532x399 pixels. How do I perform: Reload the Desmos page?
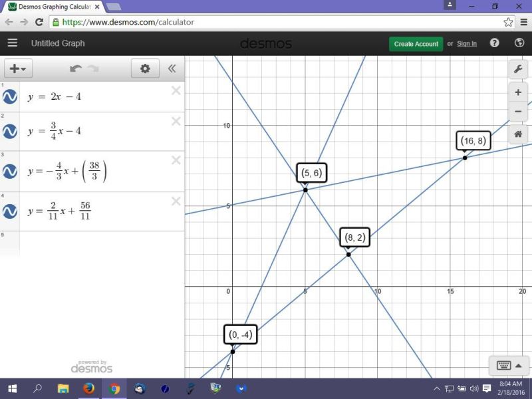click(x=39, y=22)
